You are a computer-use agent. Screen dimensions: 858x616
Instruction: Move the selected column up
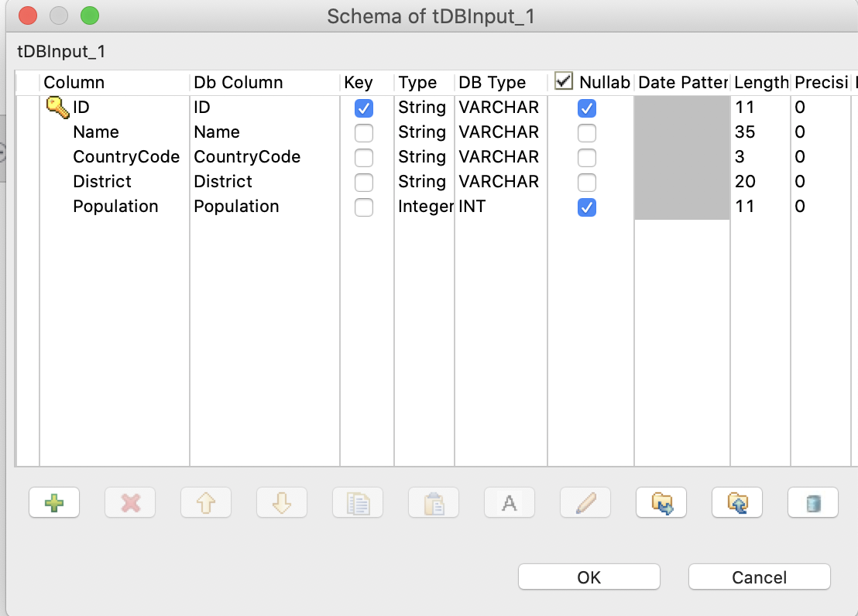[205, 502]
